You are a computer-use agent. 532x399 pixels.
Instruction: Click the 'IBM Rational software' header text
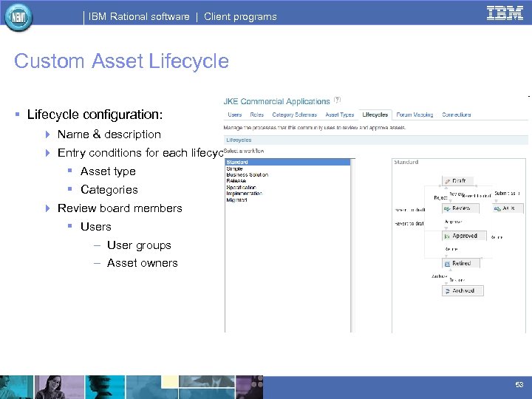139,16
